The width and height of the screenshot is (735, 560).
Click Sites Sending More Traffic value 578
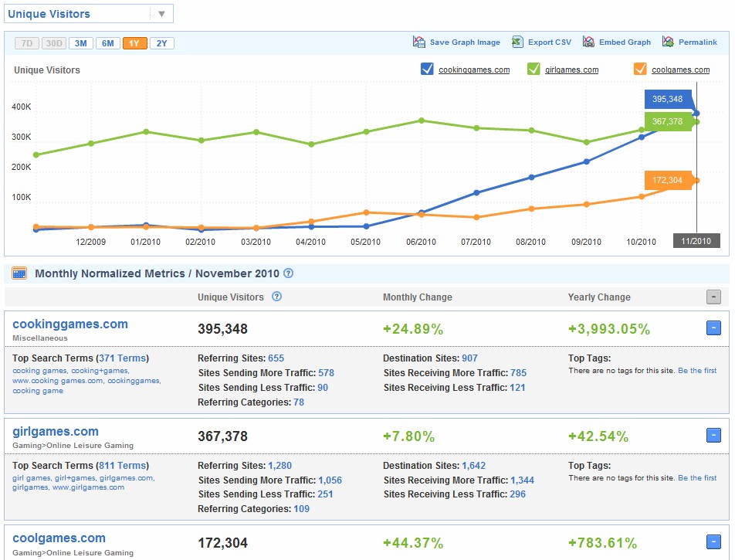click(x=327, y=373)
